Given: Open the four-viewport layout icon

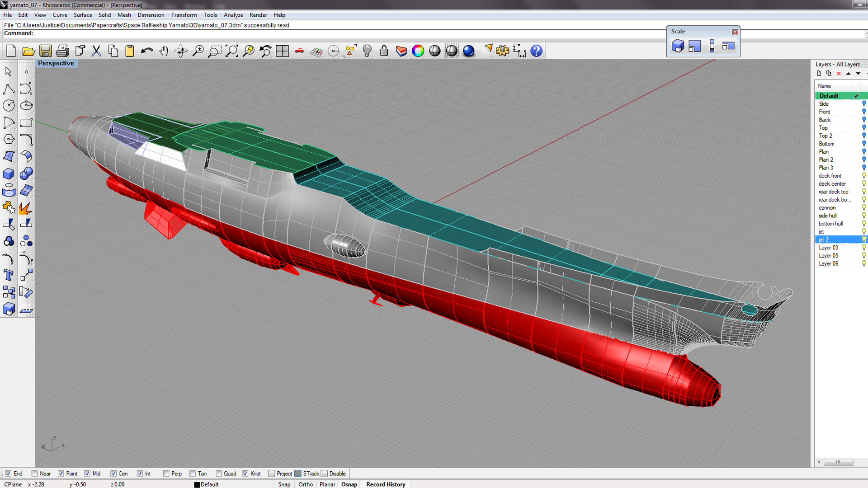Looking at the screenshot, I should 283,51.
